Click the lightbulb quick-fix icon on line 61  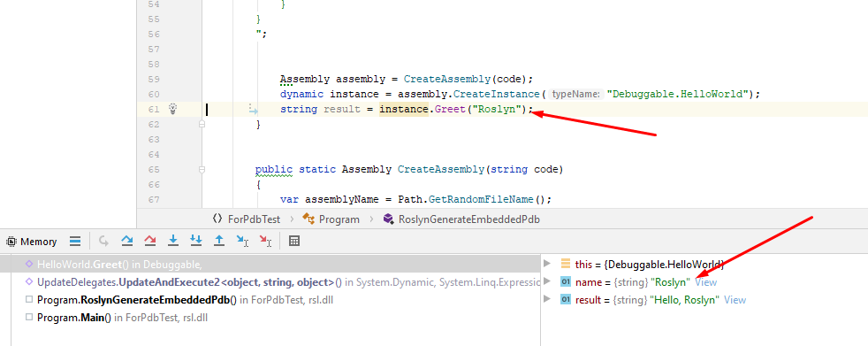pos(172,109)
